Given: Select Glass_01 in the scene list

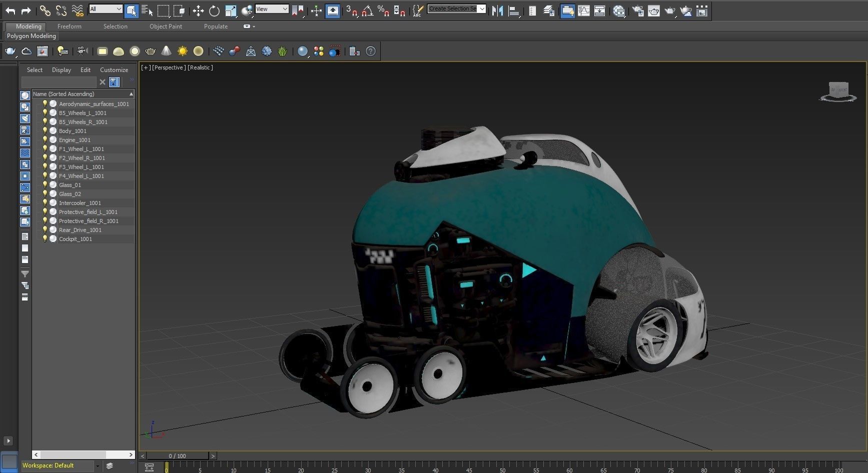Looking at the screenshot, I should pos(70,185).
